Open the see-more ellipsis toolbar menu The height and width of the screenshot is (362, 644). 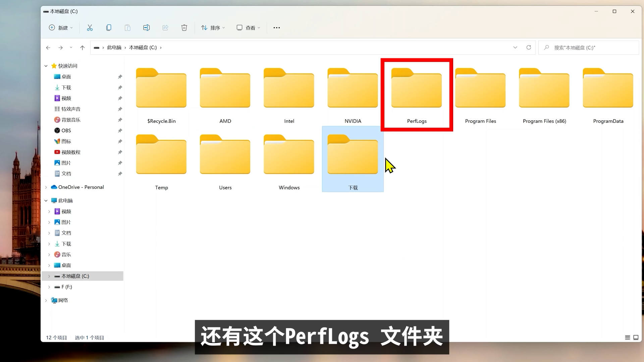point(276,27)
